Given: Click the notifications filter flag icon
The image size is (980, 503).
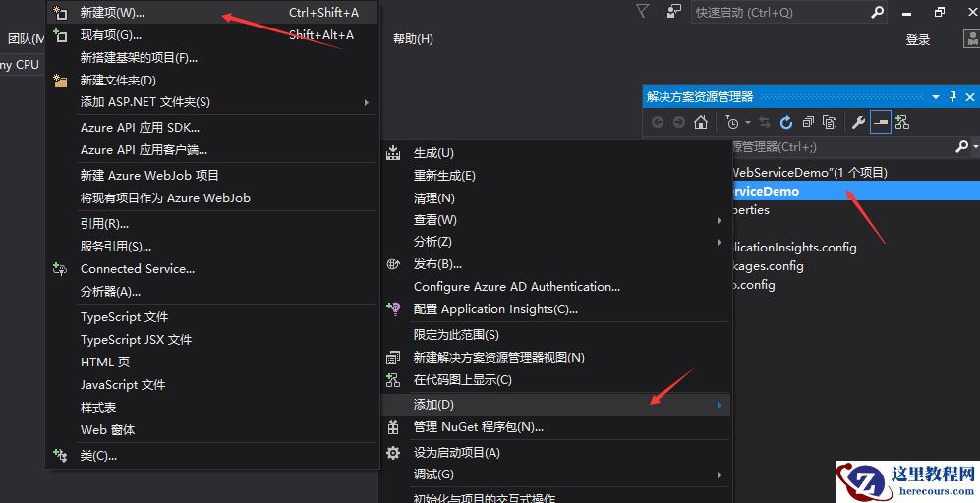Looking at the screenshot, I should 643,11.
